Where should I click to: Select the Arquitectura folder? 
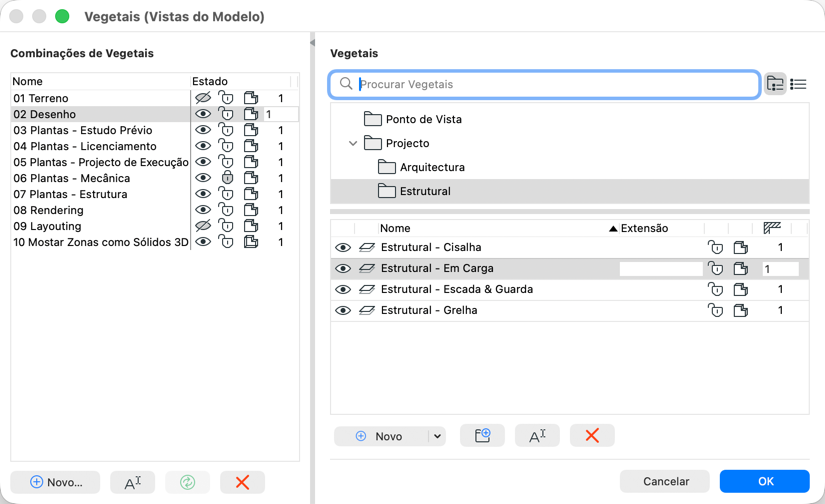tap(421, 167)
